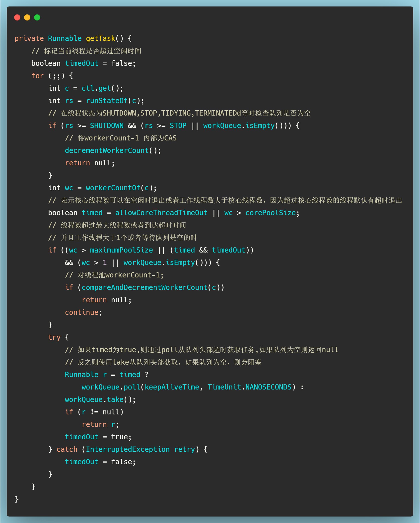
Task: Click 'allowCoreThreadTimeOut' variable
Action: (161, 213)
